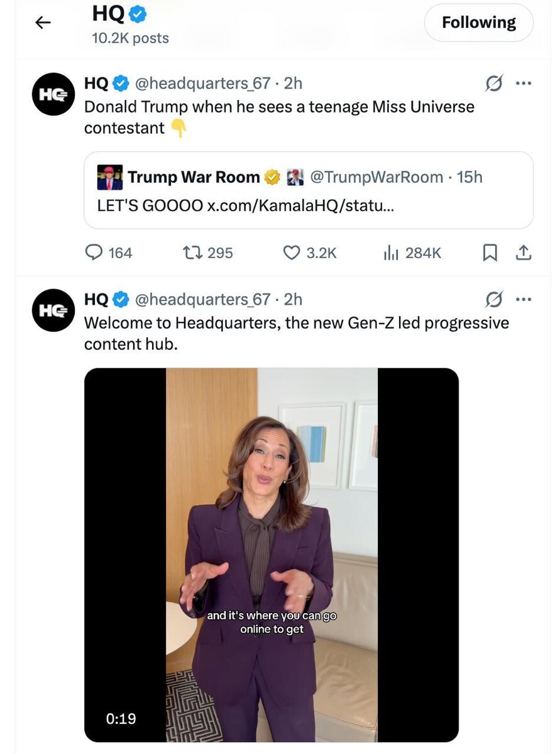Open Grok icon on first post
Viewport: 560px width, 754px height.
tap(494, 84)
